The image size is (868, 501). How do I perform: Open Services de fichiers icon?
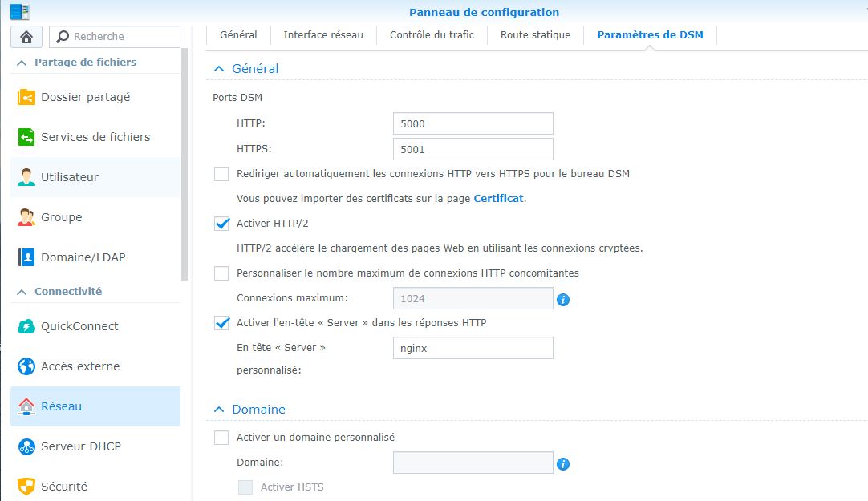point(26,137)
